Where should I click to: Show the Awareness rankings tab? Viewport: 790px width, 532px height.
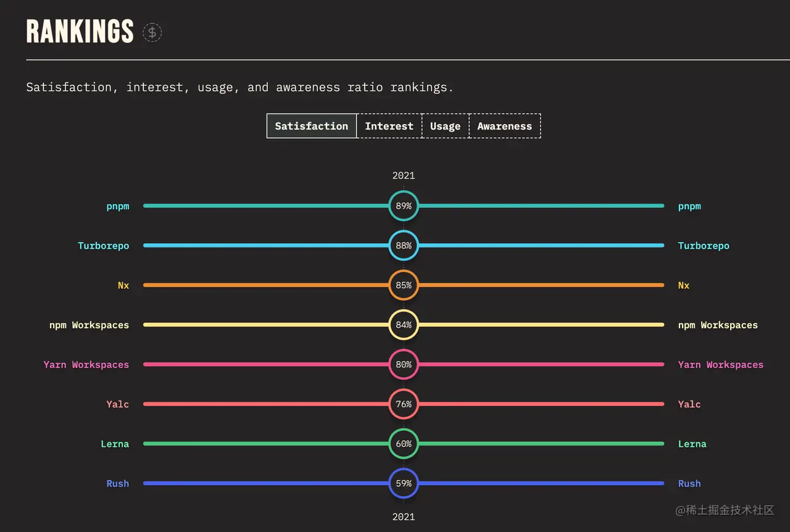pyautogui.click(x=505, y=126)
